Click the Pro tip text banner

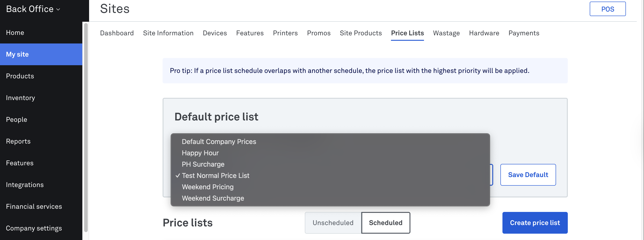(365, 71)
